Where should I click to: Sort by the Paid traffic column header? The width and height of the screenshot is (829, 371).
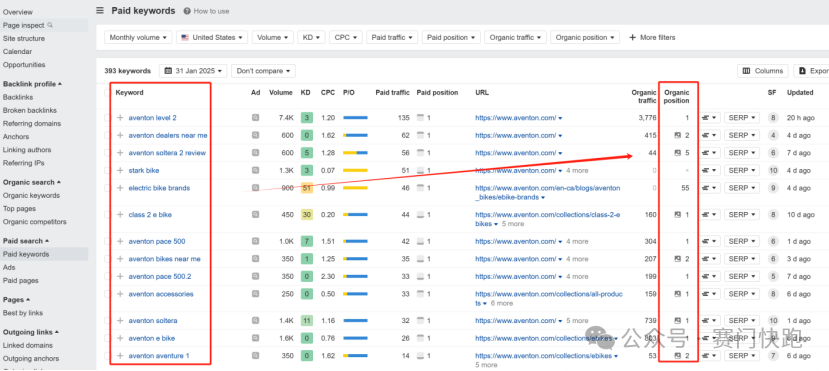tap(392, 92)
